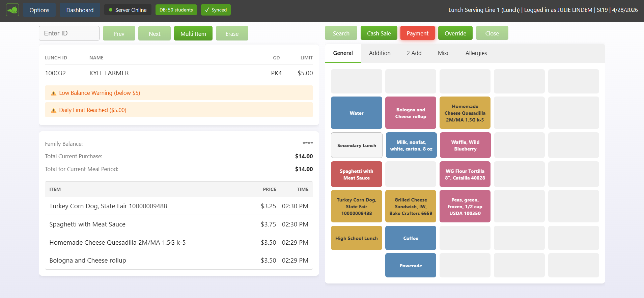Image resolution: width=644 pixels, height=298 pixels.
Task: Click the $5.00 limit value
Action: [x=305, y=73]
